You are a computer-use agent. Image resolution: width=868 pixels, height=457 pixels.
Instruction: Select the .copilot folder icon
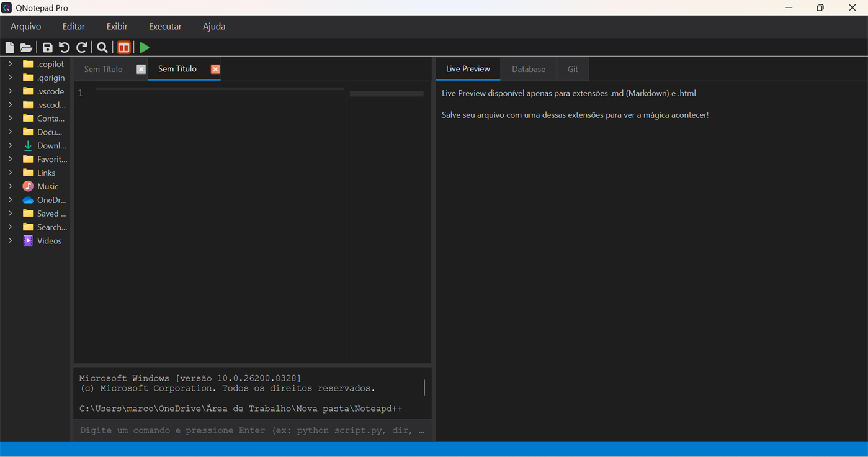tap(28, 64)
